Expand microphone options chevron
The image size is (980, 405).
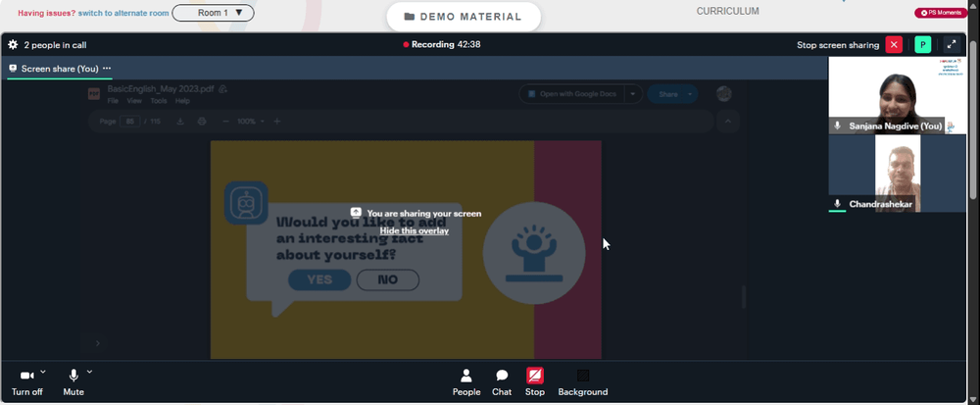(x=89, y=372)
